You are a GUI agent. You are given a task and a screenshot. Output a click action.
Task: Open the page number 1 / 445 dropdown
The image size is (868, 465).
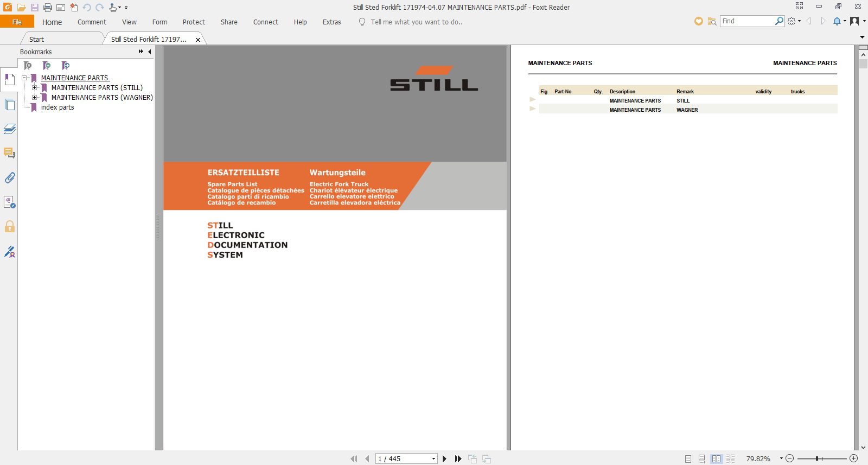click(x=433, y=459)
